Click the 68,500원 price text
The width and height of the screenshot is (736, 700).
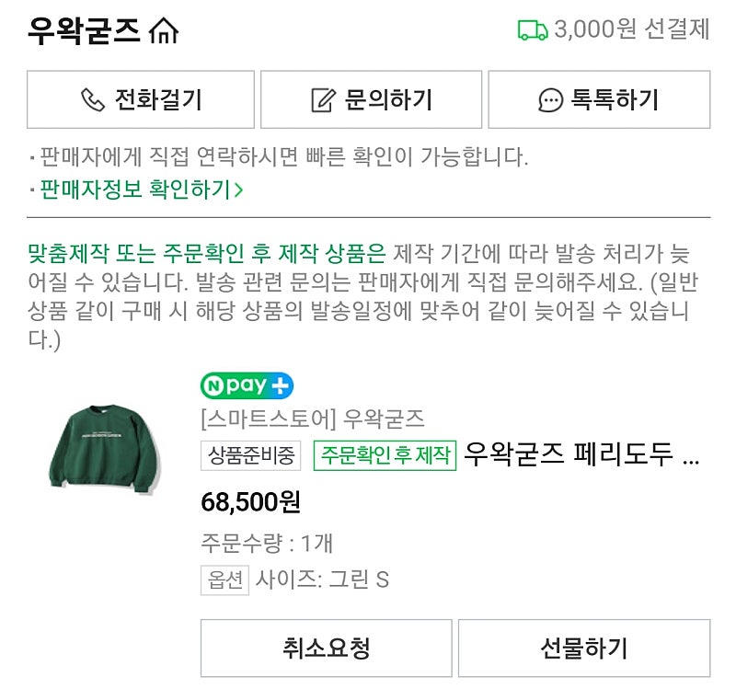coord(250,502)
